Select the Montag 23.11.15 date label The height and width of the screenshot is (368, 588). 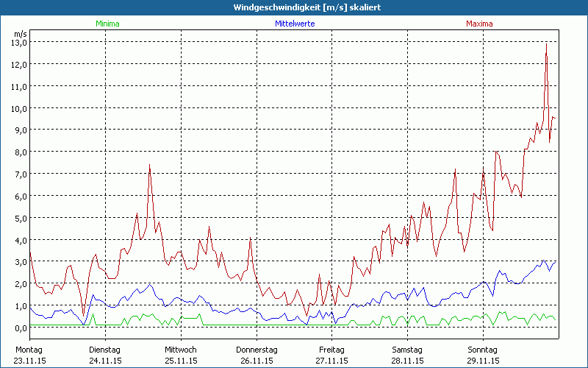[x=30, y=355]
